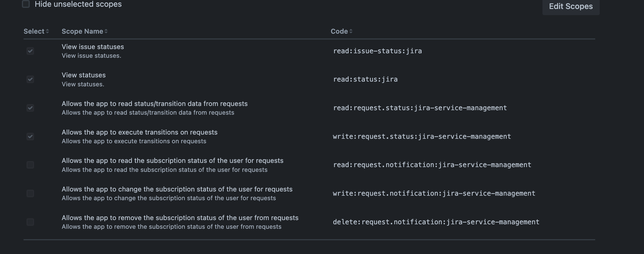Click the View issue statuses scope title
644x254 pixels.
point(93,47)
